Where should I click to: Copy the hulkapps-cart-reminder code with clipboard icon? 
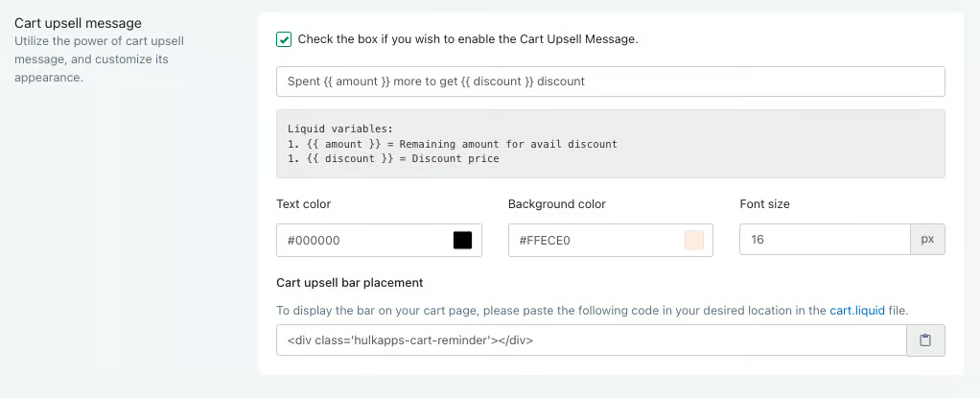tap(925, 340)
